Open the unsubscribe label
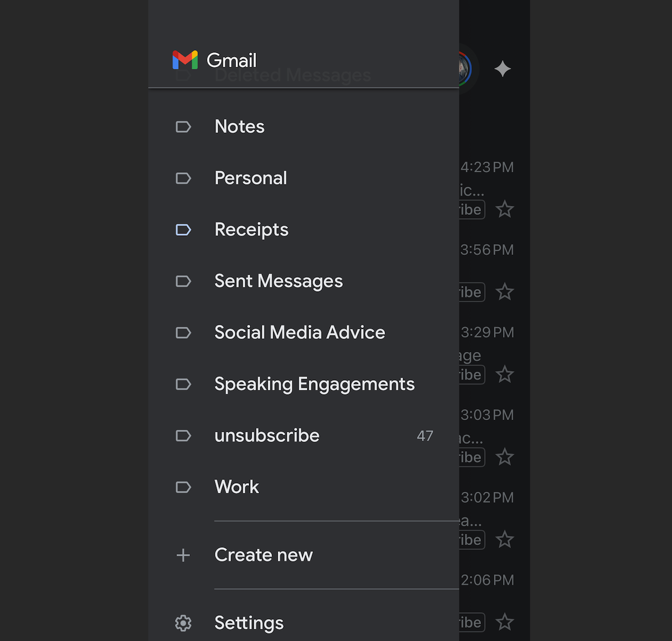This screenshot has height=641, width=672. [267, 436]
